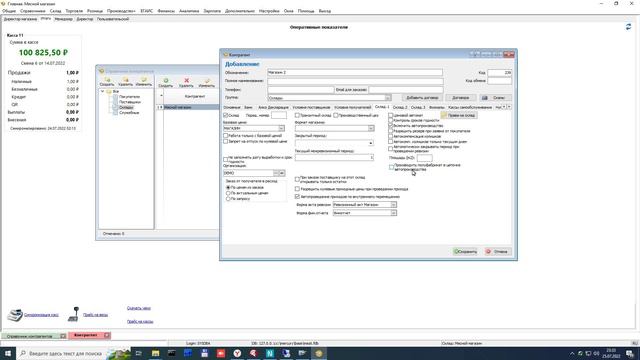Click the teal N application taskbar icon

pos(270,353)
